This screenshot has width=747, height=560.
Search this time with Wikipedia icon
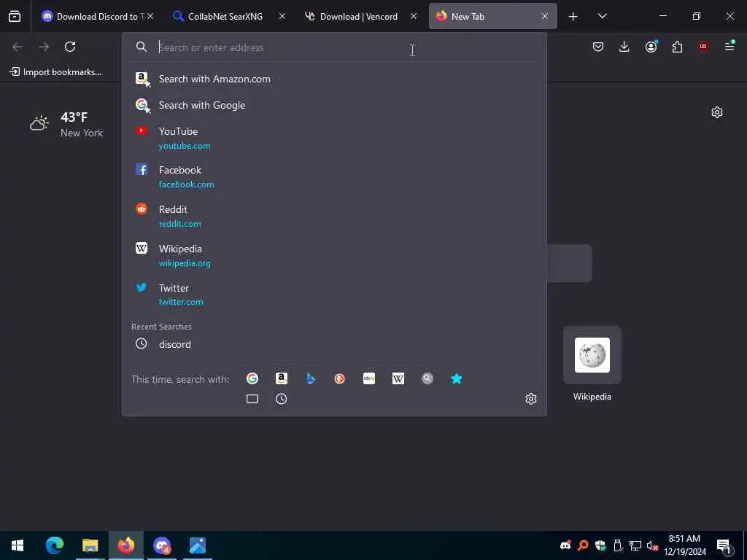(398, 378)
